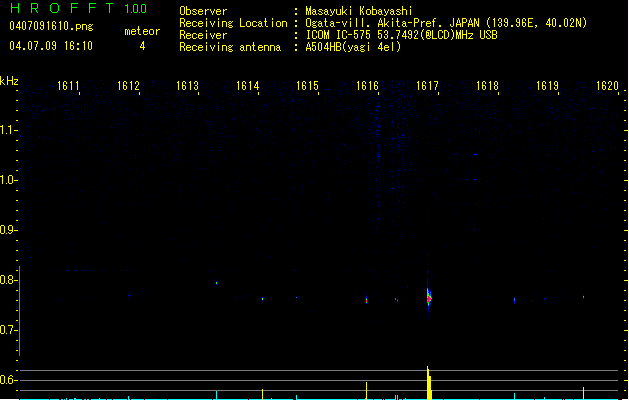Viewport: 629px width, 400px height.
Task: Select observer name Masayuki Kobayashi
Action: (x=359, y=11)
